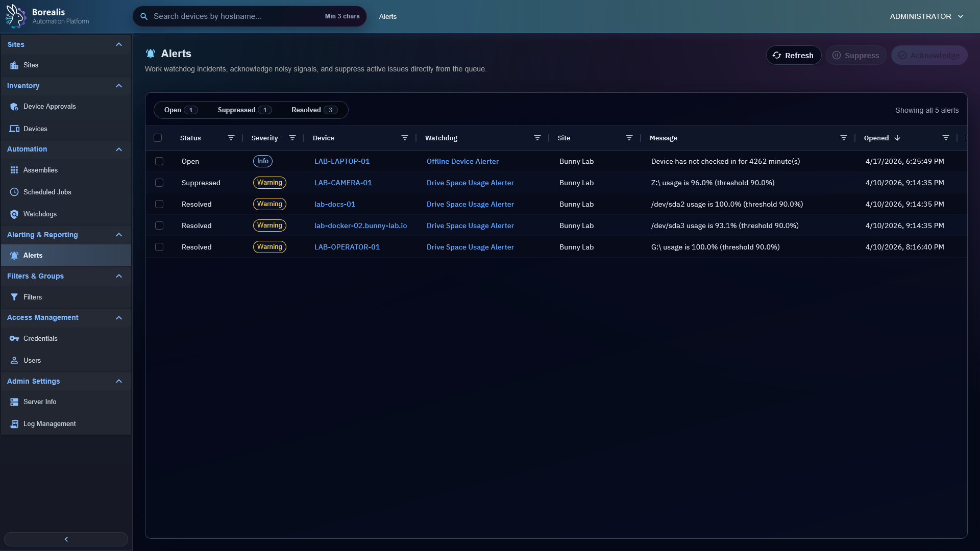980x551 pixels.
Task: Check the LAB-OPERATOR-01 alert row checkbox
Action: click(x=159, y=247)
